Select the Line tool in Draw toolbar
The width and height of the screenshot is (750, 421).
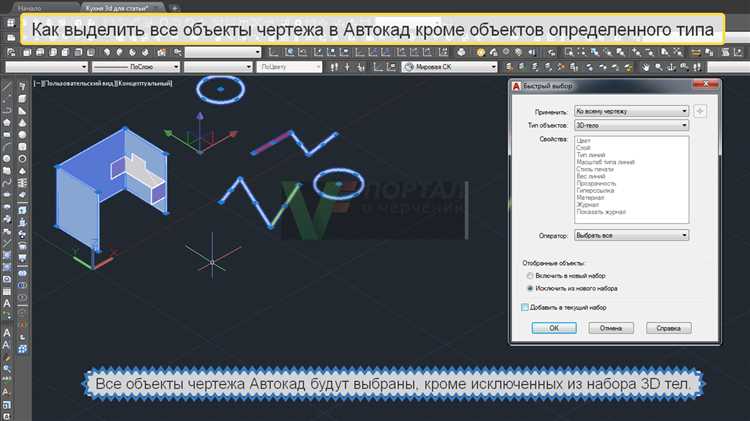[7, 87]
